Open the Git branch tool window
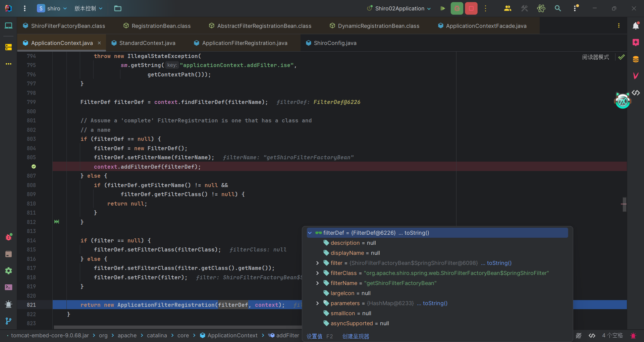The width and height of the screenshot is (644, 342). click(x=9, y=321)
